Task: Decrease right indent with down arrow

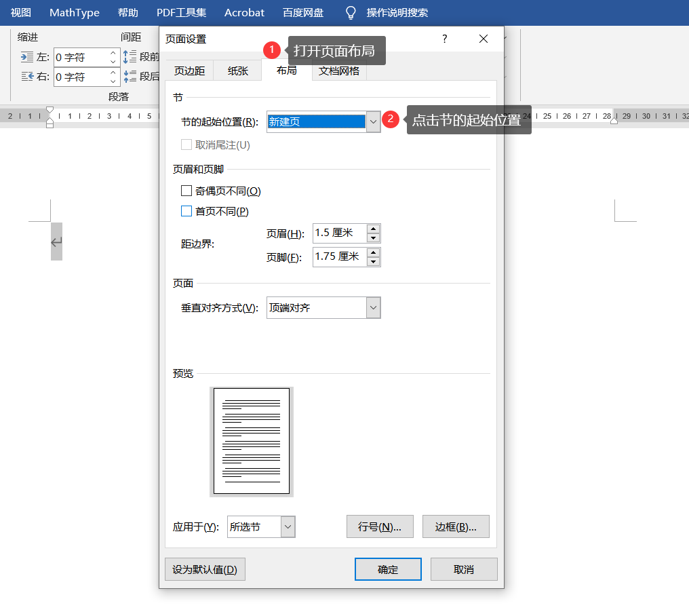Action: [x=113, y=82]
